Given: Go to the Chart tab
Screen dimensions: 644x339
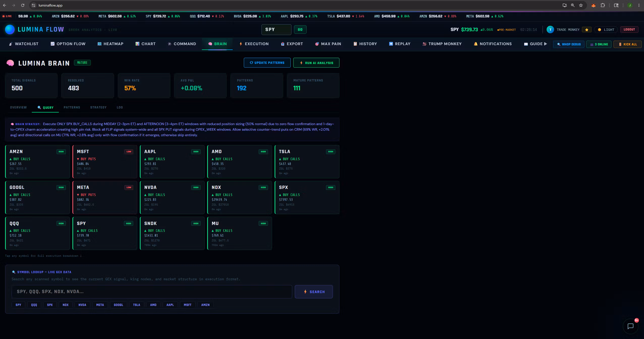Looking at the screenshot, I should click(146, 44).
